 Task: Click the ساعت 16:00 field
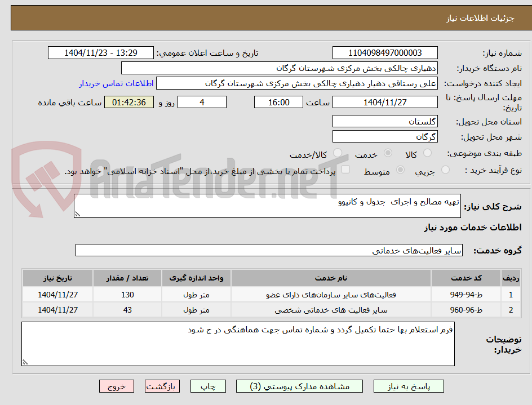[x=278, y=102]
